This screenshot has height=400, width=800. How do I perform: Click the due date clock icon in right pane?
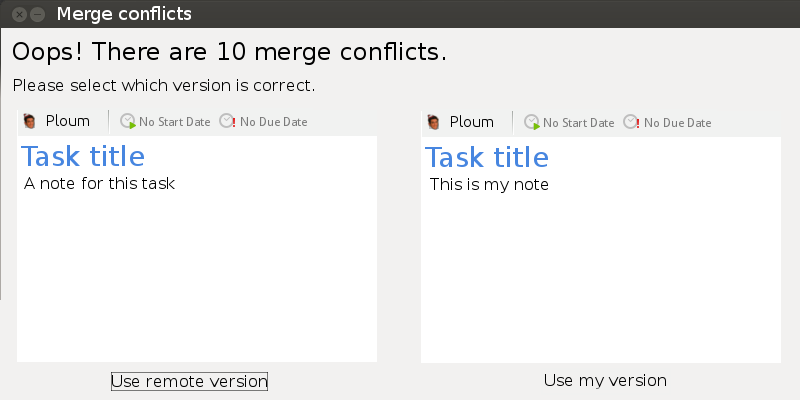pyautogui.click(x=632, y=122)
